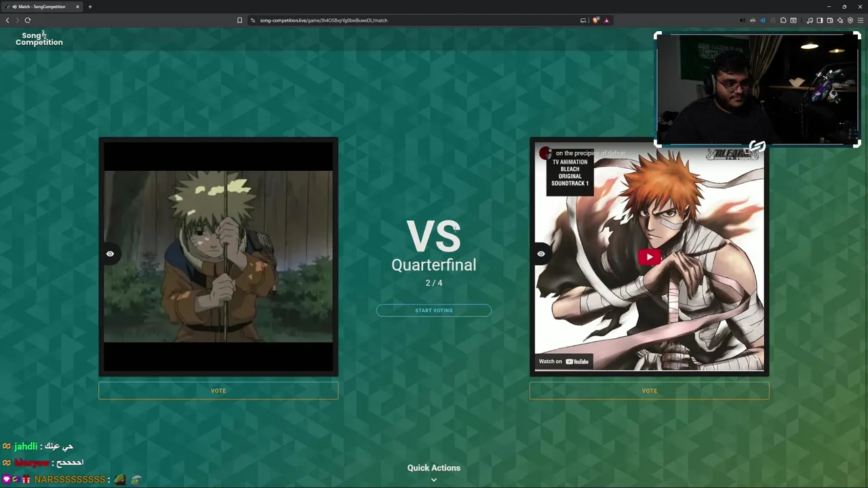Open Brave Rewards triangle icon
This screenshot has width=868, height=488.
point(607,20)
